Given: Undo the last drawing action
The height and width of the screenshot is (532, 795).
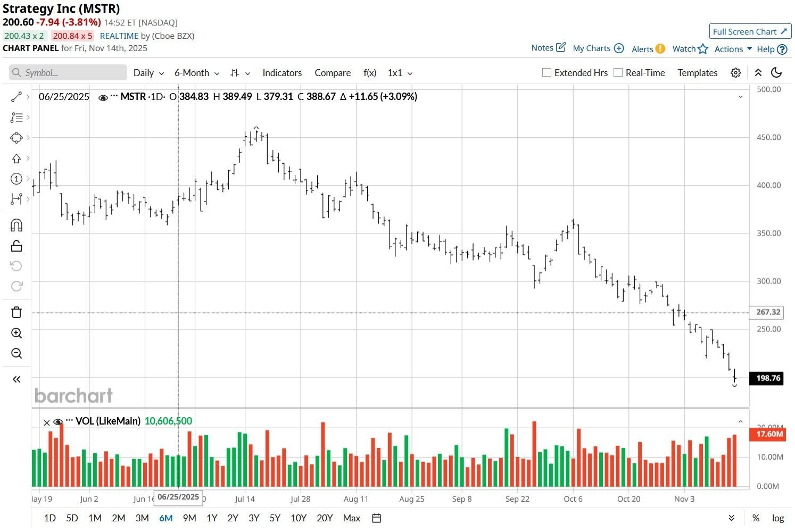Looking at the screenshot, I should point(16,265).
